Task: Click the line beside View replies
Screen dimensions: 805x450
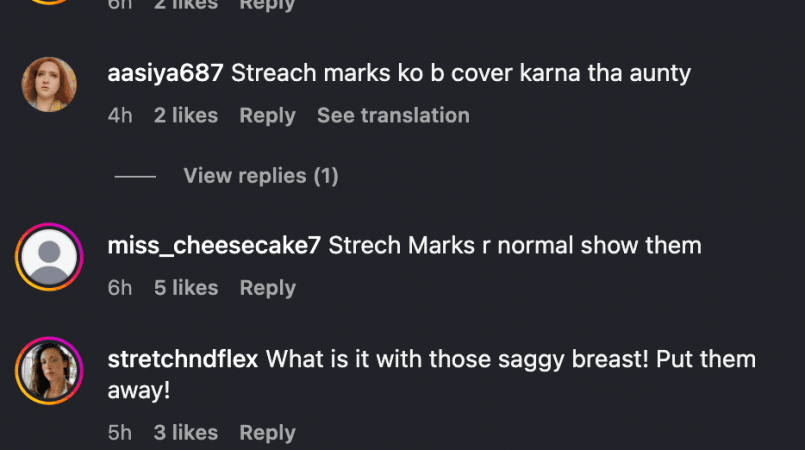Action: (135, 177)
